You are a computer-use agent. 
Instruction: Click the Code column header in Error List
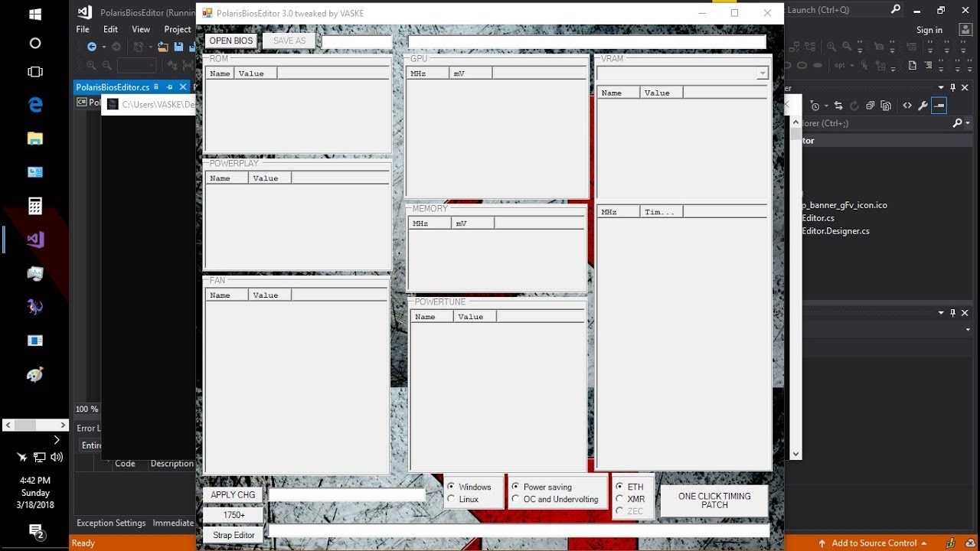[x=125, y=464]
